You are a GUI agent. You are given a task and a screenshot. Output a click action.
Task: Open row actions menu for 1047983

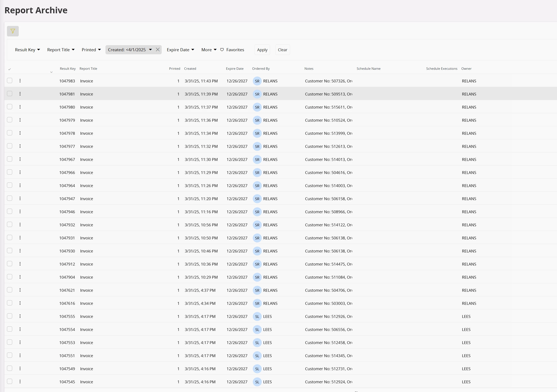pyautogui.click(x=20, y=81)
